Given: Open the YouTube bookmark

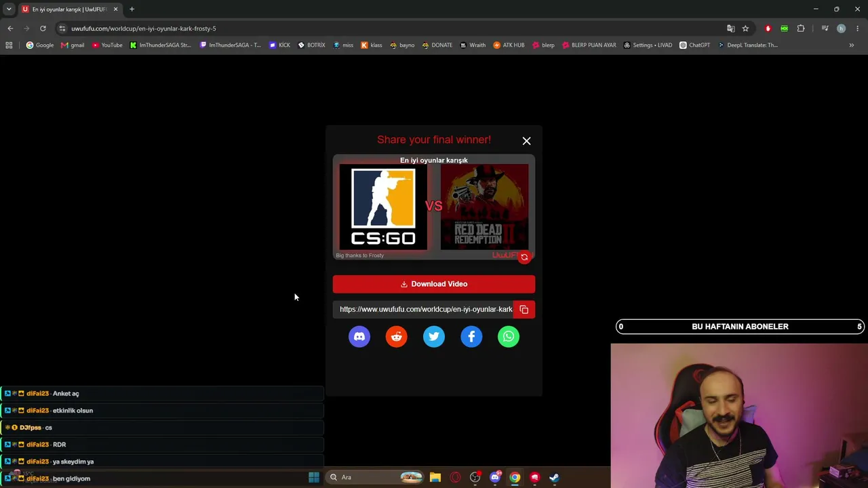Looking at the screenshot, I should (x=107, y=45).
